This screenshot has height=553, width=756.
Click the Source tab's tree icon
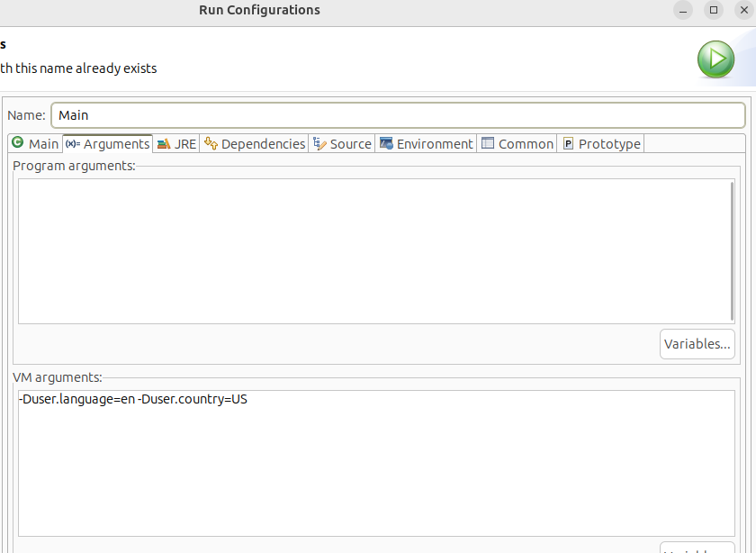319,143
